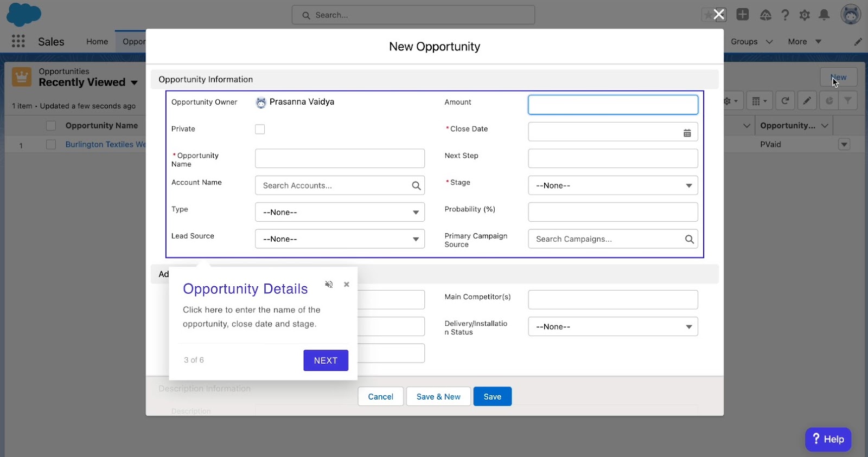Open the Close Date calendar picker
868x457 pixels.
click(687, 133)
